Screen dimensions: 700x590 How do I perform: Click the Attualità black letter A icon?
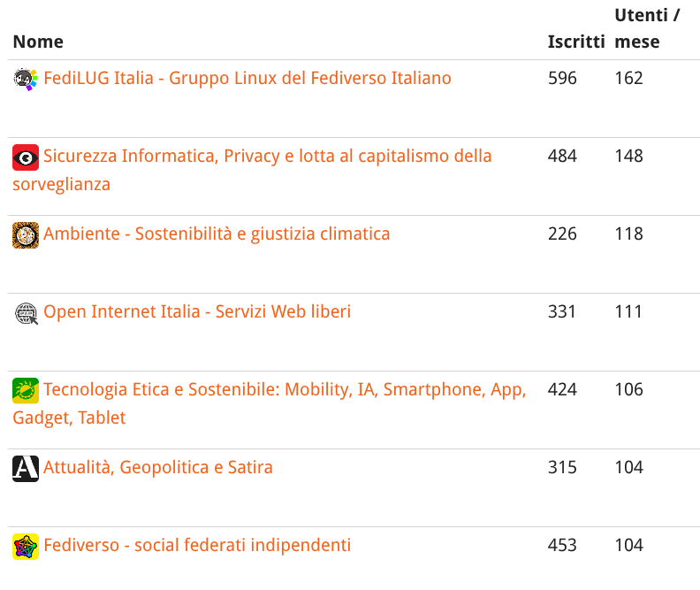(26, 468)
